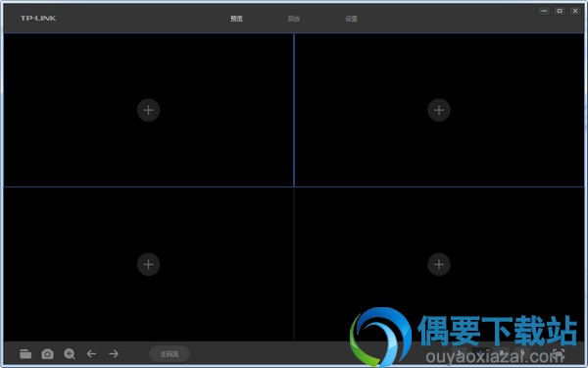Open the 设置 tab
This screenshot has height=368, width=588.
352,19
